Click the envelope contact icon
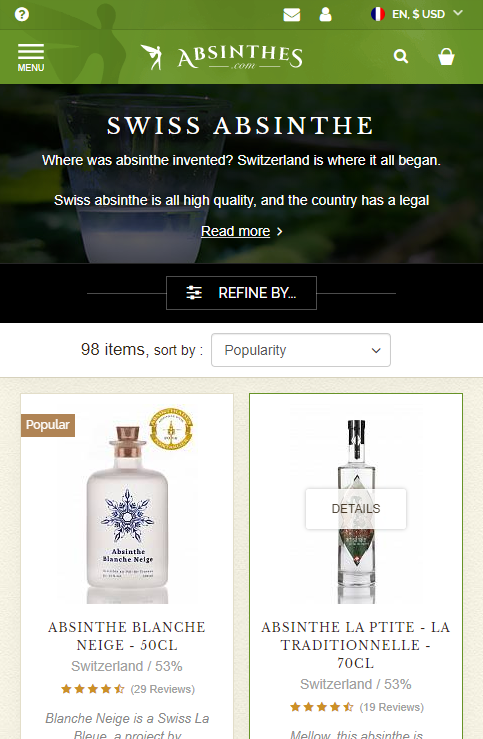This screenshot has width=483, height=739. 292,15
